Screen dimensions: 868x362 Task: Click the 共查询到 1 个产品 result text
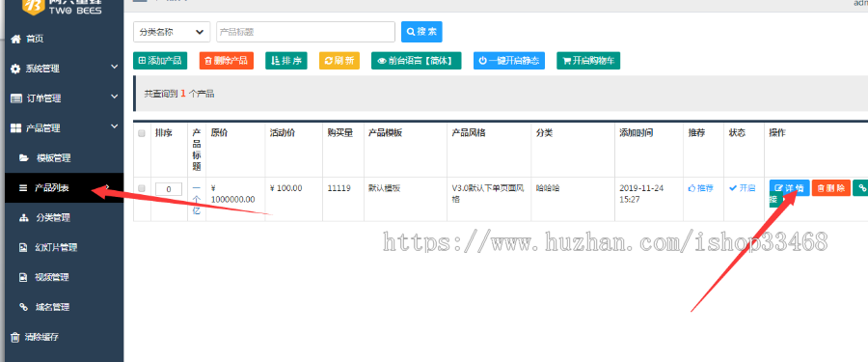pyautogui.click(x=179, y=95)
